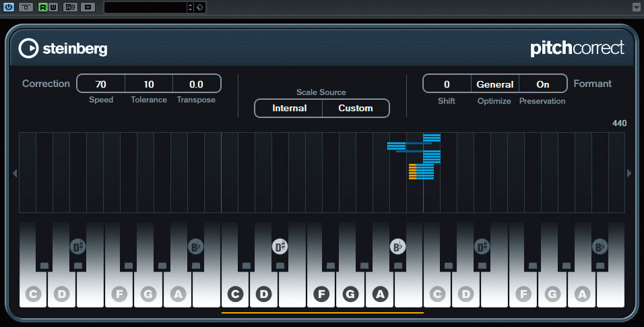This screenshot has width=644, height=327.
Task: Click the Steinberg logo
Action: tap(63, 49)
